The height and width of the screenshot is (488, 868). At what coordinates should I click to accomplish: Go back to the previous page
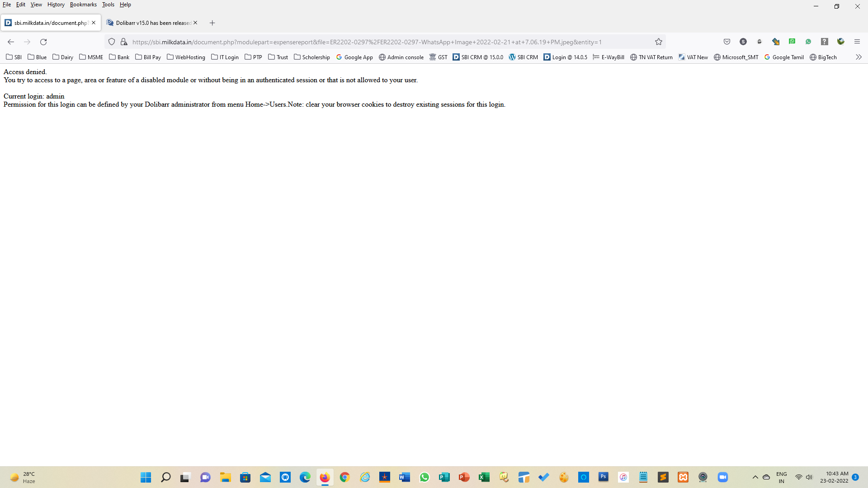tap(11, 42)
